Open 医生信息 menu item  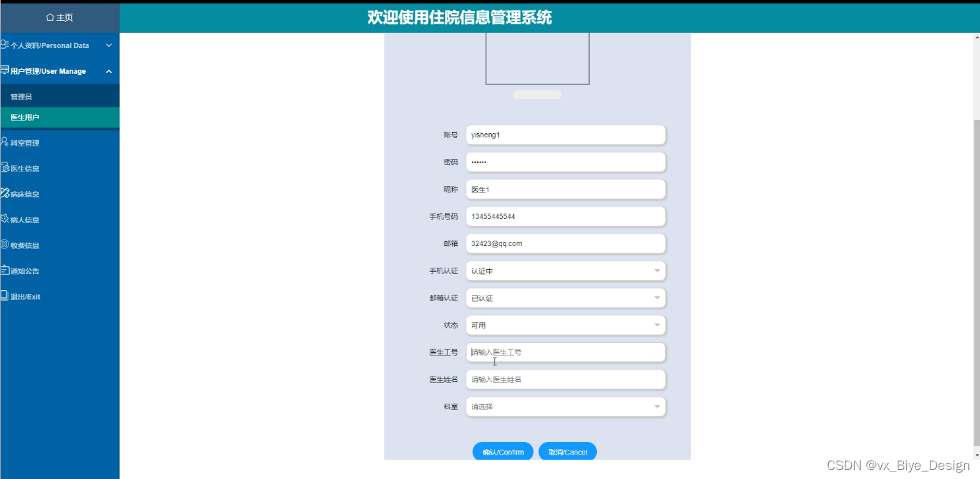(x=60, y=168)
